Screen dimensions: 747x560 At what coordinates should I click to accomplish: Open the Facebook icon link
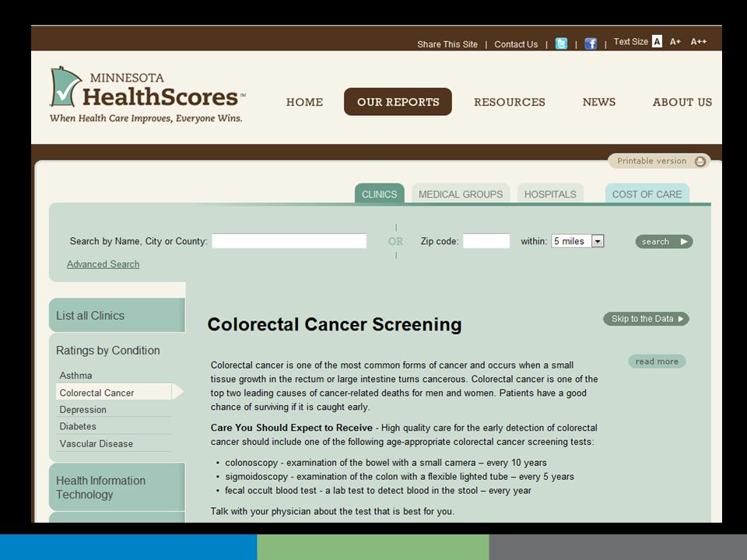[591, 44]
